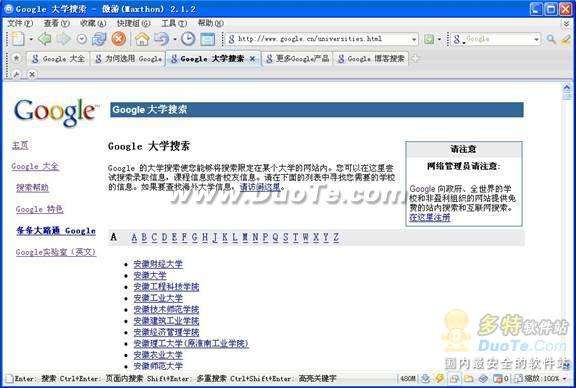
Task: Open the navigation history dropdown circle
Action: pos(82,39)
